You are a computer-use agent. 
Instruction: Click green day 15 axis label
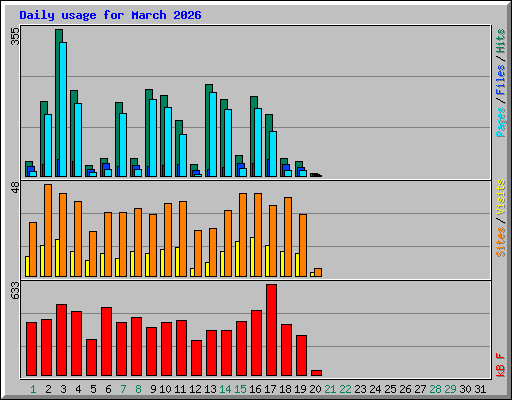[x=240, y=389]
